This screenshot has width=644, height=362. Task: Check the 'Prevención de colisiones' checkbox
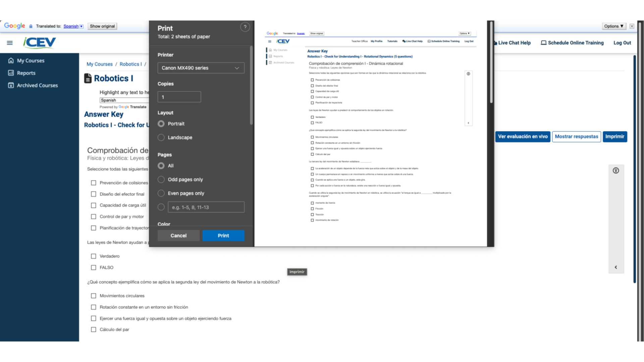[x=94, y=183]
